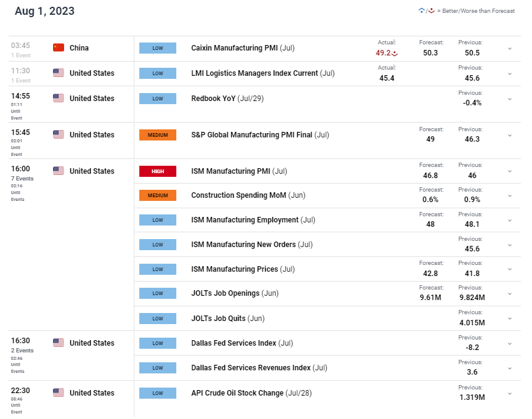Expand the LMI Logistics Managers Index row
This screenshot has height=419, width=532.
510,73
